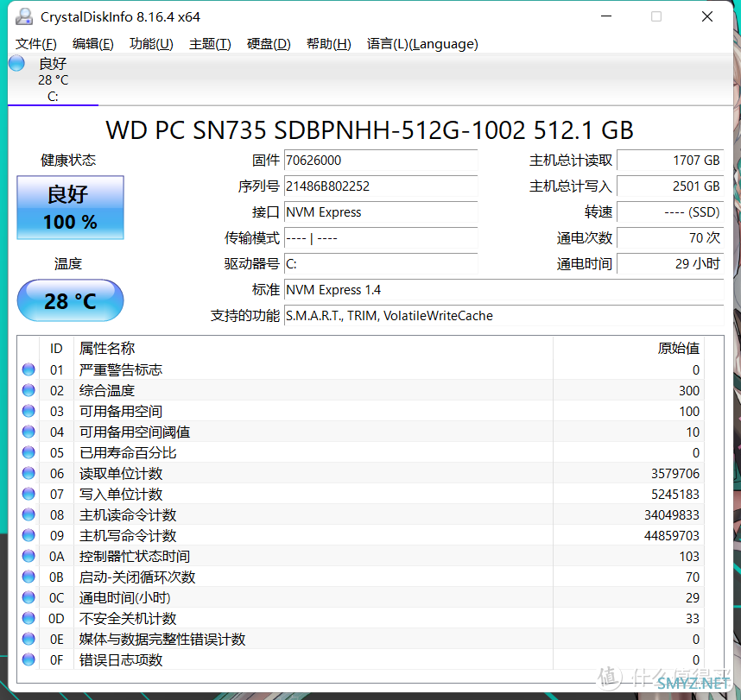741x700 pixels.
Task: Click the total host reads value 1707 GB
Action: tap(670, 161)
